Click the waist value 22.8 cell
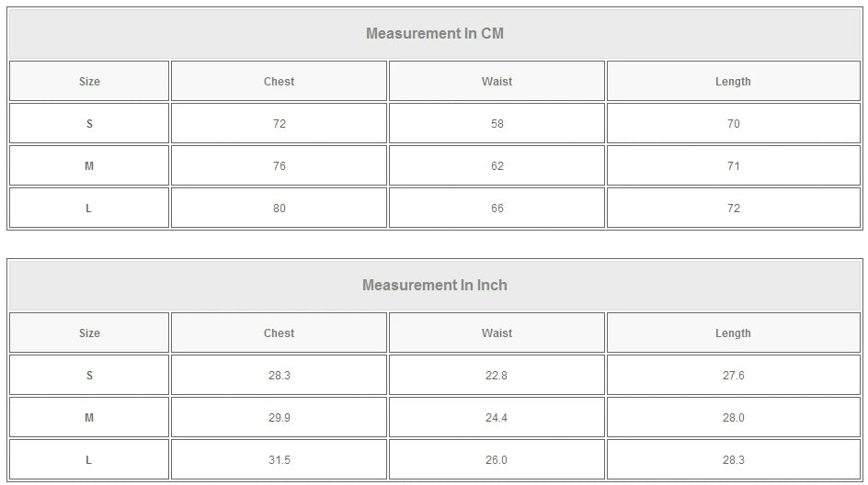Viewport: 868px width, 485px height. point(497,376)
